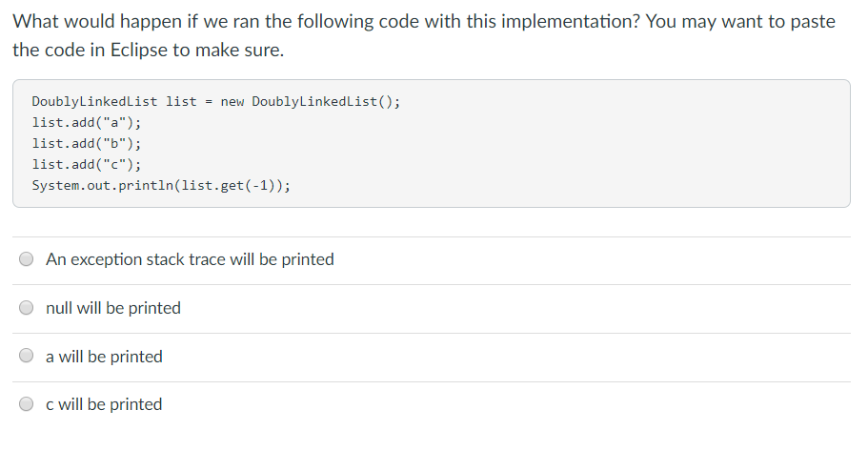Click the answer text "An exception stack trace will be printed"
The height and width of the screenshot is (451, 868).
(190, 259)
